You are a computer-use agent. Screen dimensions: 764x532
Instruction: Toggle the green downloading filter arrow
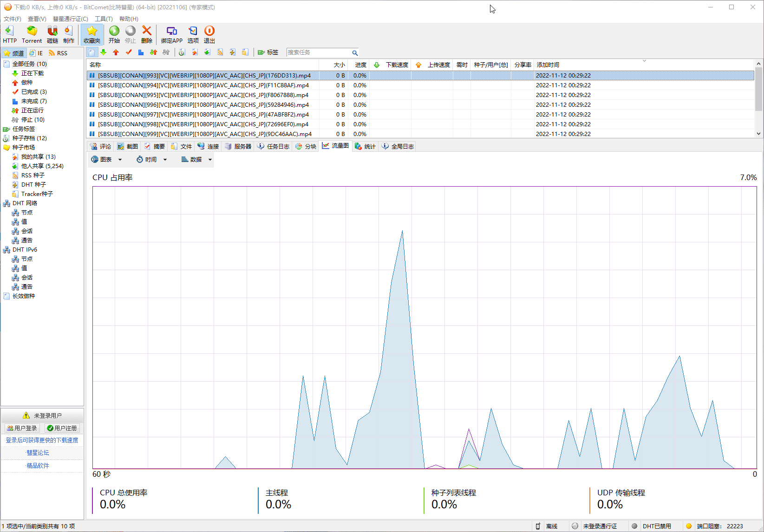click(104, 52)
